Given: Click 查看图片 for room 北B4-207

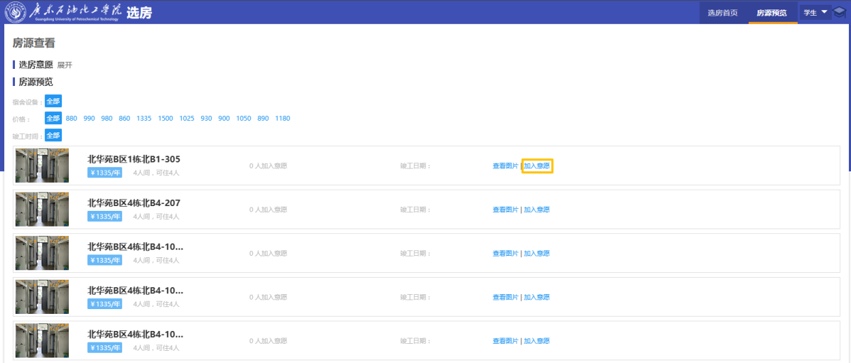Looking at the screenshot, I should pos(505,209).
